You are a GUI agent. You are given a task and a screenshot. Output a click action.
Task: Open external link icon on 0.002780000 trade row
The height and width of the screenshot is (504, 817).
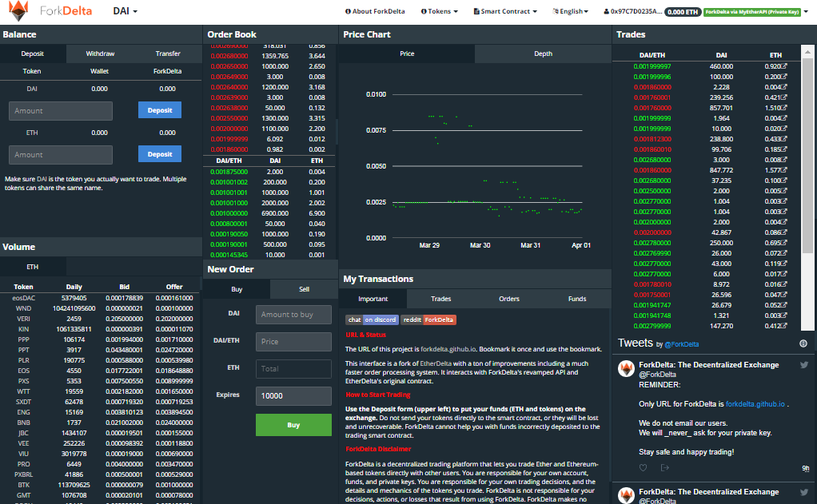[x=784, y=243]
